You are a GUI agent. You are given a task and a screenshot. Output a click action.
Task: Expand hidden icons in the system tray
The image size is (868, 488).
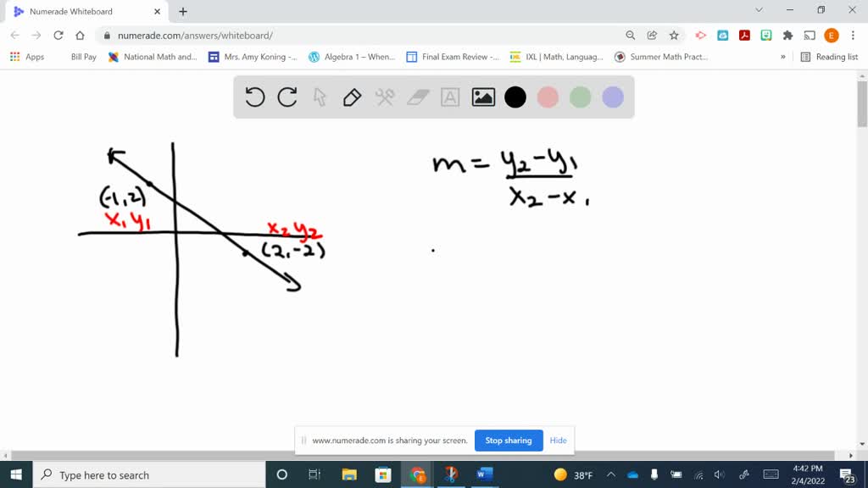pyautogui.click(x=609, y=474)
